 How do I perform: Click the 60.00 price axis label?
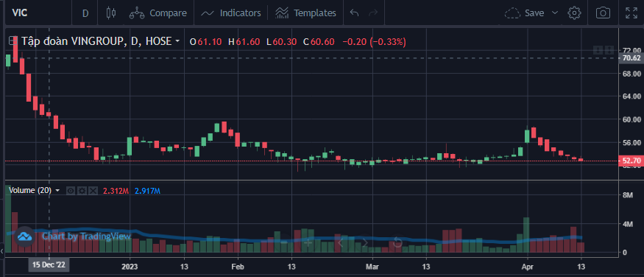point(631,119)
